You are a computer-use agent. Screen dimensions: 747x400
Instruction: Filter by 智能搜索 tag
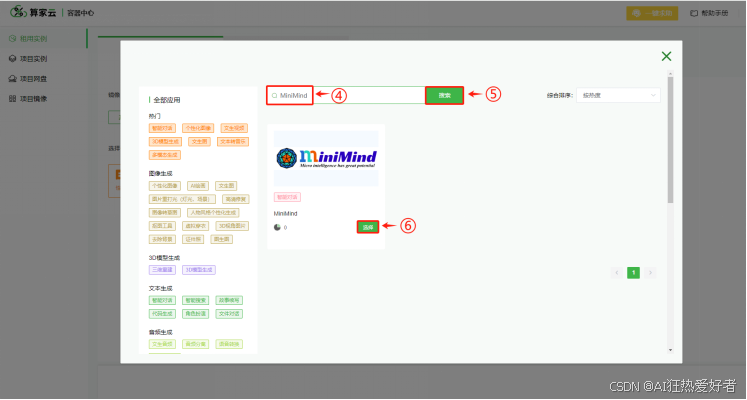click(195, 300)
